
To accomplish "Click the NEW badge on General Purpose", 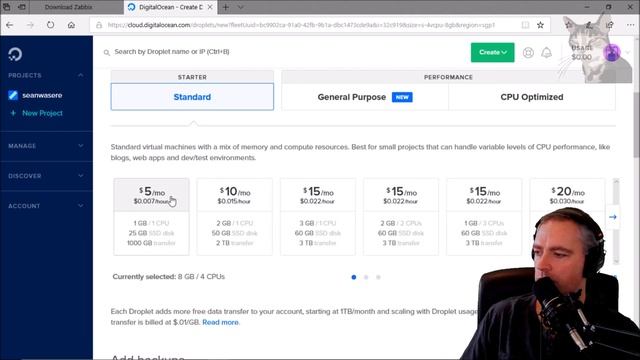I will [402, 97].
